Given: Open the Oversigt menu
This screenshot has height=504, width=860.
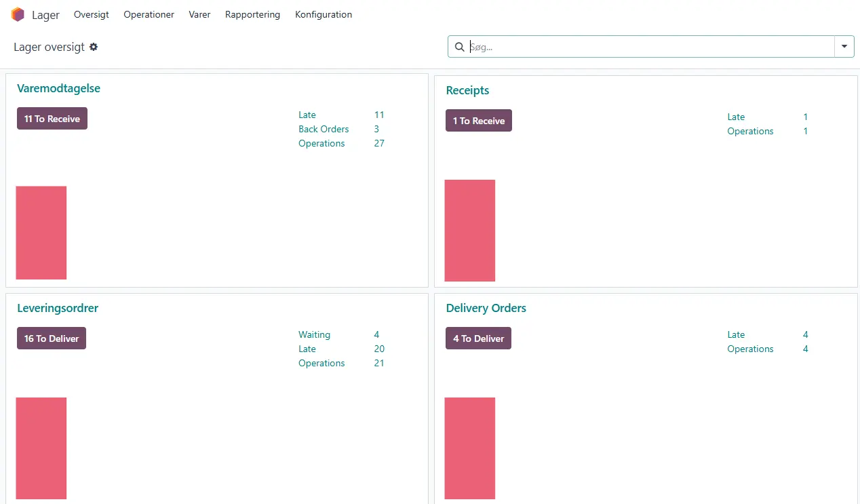Looking at the screenshot, I should tap(92, 14).
